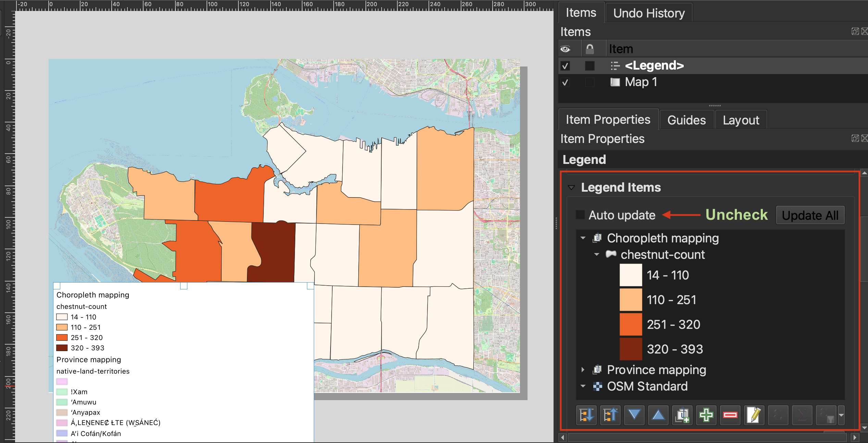The height and width of the screenshot is (443, 868).
Task: Remove item with the red minus icon
Action: click(x=730, y=415)
